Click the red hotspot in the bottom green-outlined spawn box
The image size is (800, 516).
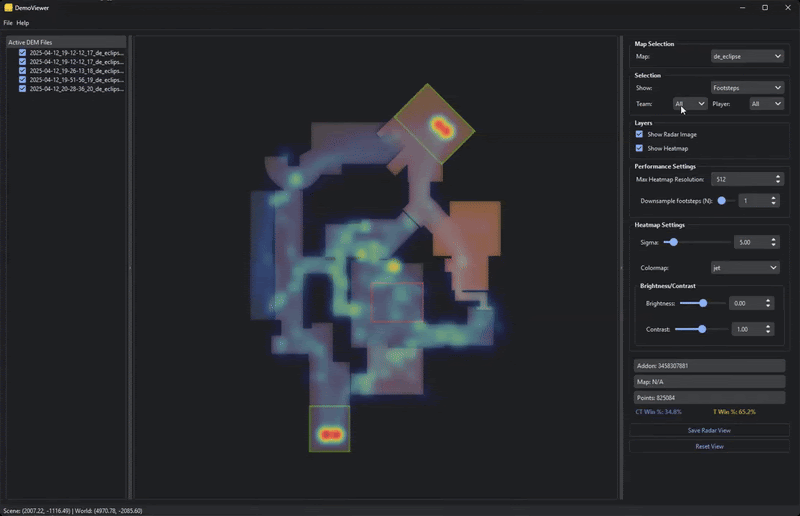(x=331, y=435)
